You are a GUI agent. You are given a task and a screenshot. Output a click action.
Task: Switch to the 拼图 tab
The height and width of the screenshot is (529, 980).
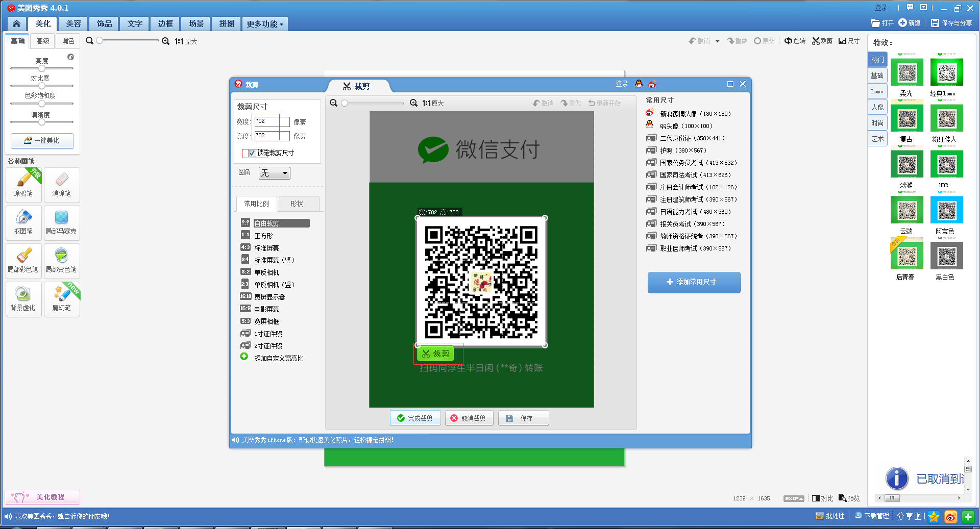click(227, 24)
